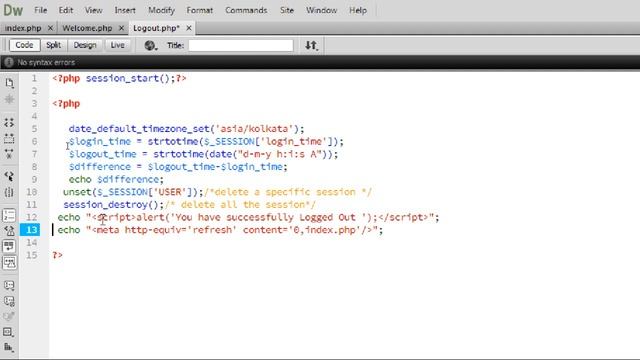Open the Window menu
Image resolution: width=640 pixels, height=360 pixels.
coord(321,10)
